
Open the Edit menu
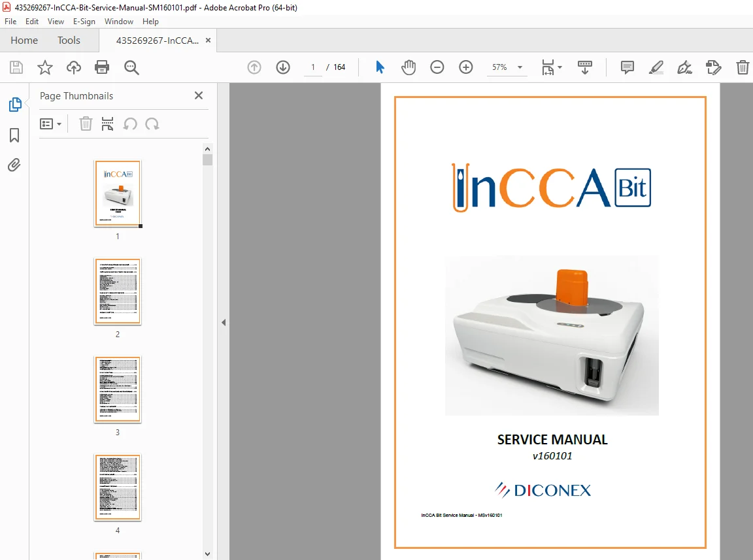click(x=31, y=22)
